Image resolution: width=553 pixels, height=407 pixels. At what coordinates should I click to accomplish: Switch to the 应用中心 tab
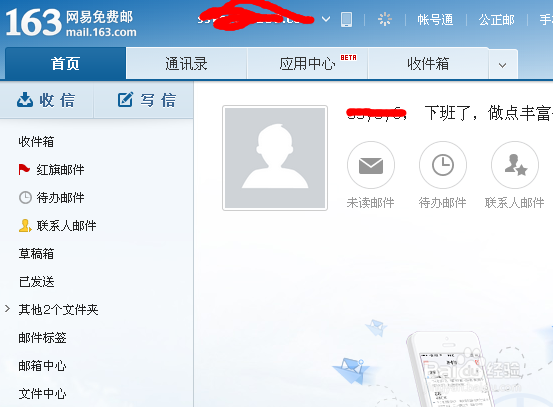[308, 64]
